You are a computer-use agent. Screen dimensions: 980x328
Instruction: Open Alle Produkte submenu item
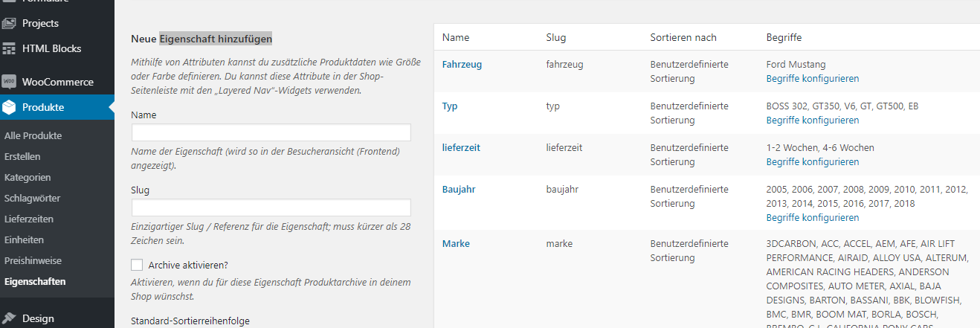(x=33, y=136)
